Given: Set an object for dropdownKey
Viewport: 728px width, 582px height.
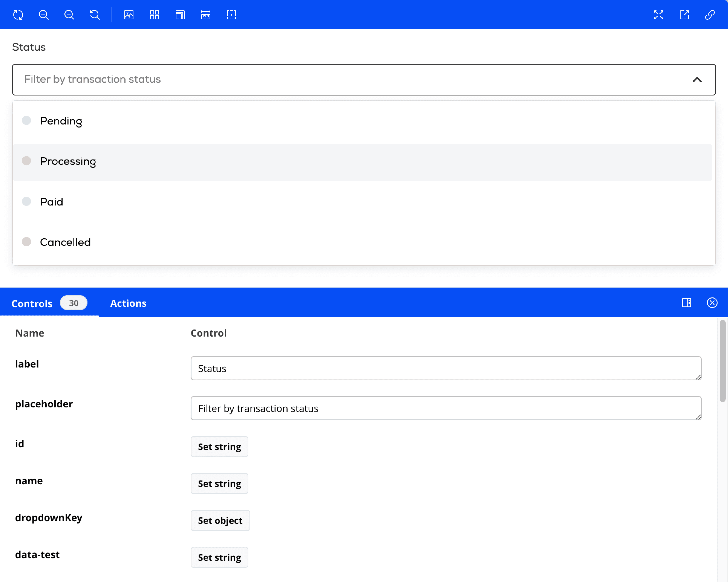Looking at the screenshot, I should 220,520.
